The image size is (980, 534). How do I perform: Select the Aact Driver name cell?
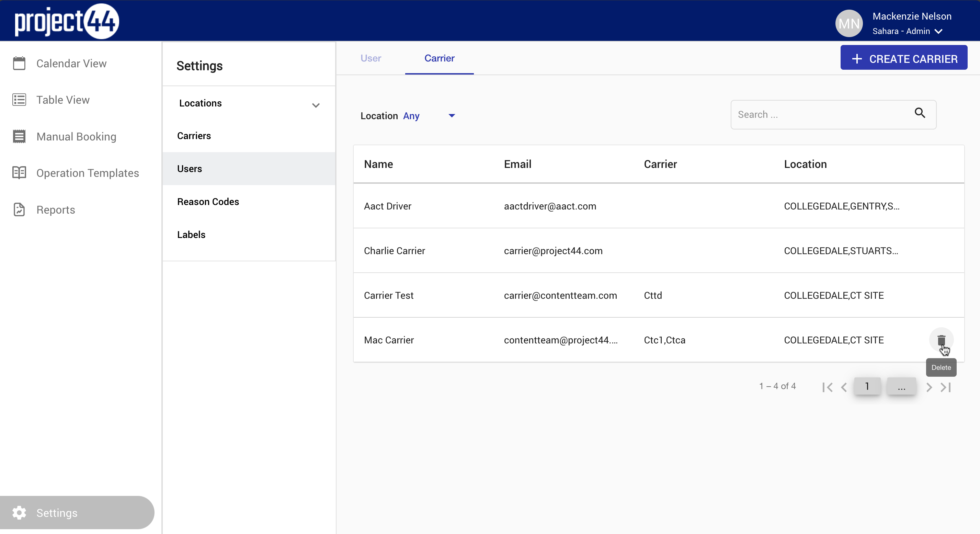(x=387, y=206)
